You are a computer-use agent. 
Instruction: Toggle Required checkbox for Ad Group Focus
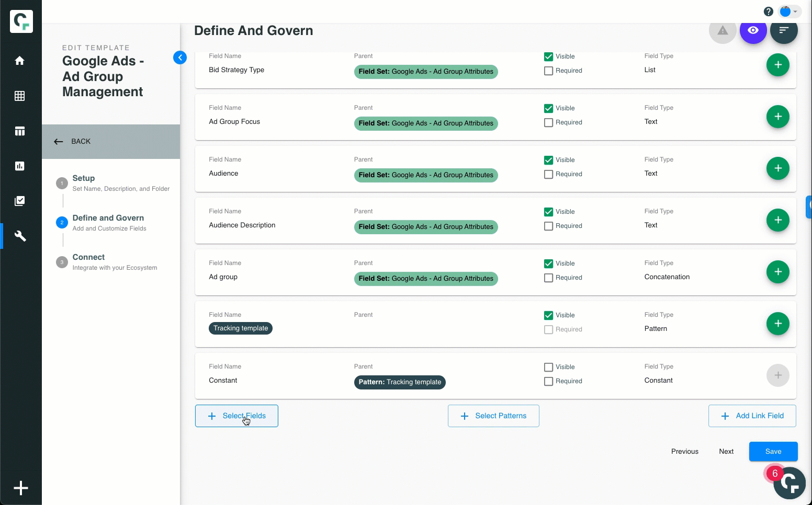point(548,122)
